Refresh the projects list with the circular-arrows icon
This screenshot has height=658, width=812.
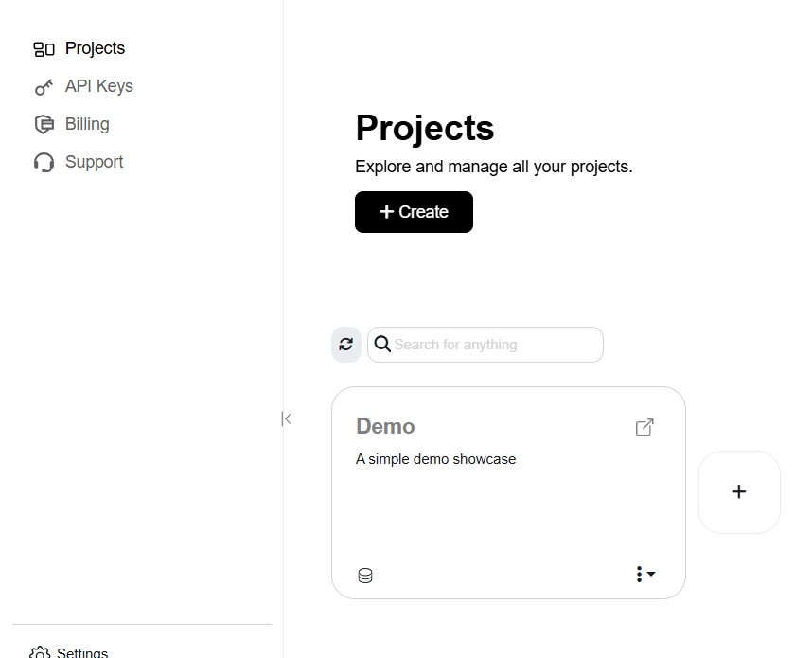(x=345, y=345)
